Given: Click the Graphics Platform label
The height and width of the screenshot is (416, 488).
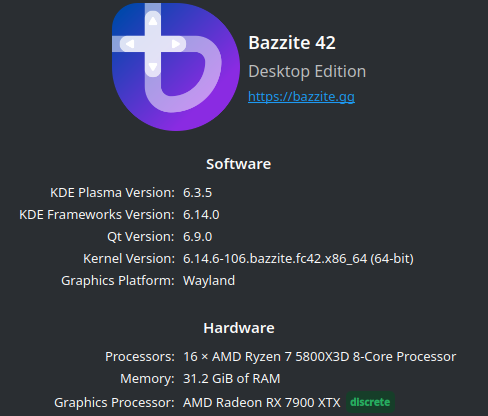Looking at the screenshot, I should (x=118, y=281).
